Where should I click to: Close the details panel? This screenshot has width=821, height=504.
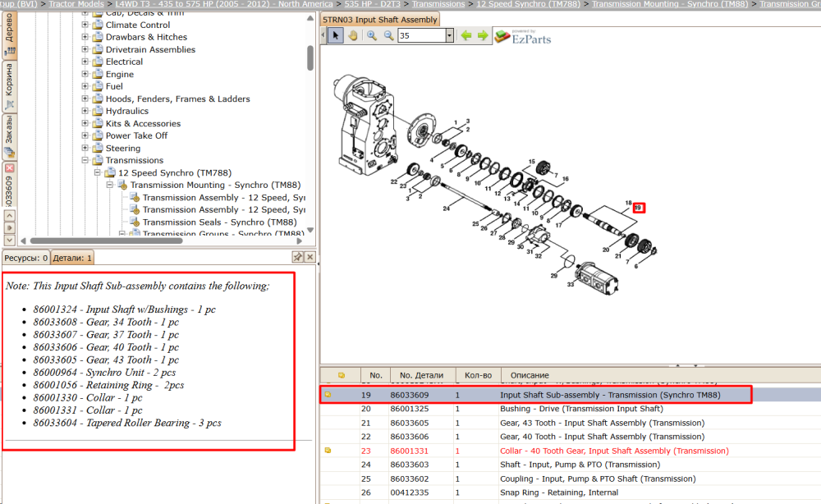coord(310,256)
